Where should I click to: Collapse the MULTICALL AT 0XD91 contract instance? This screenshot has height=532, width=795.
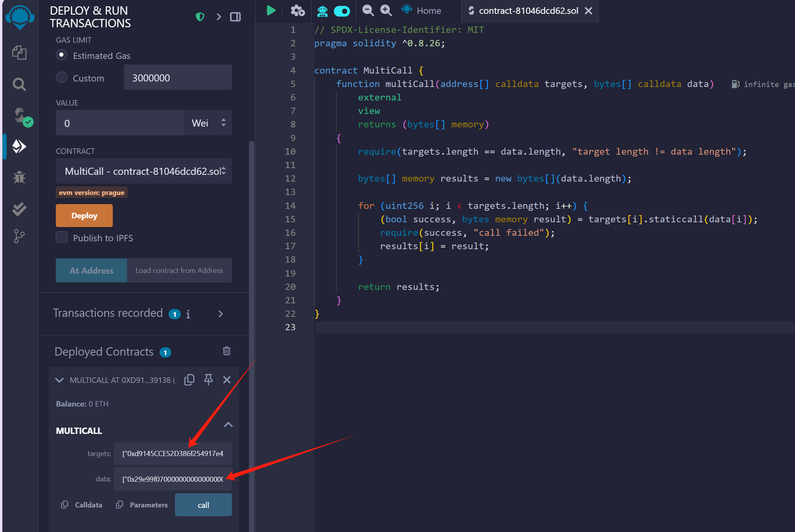click(x=59, y=380)
